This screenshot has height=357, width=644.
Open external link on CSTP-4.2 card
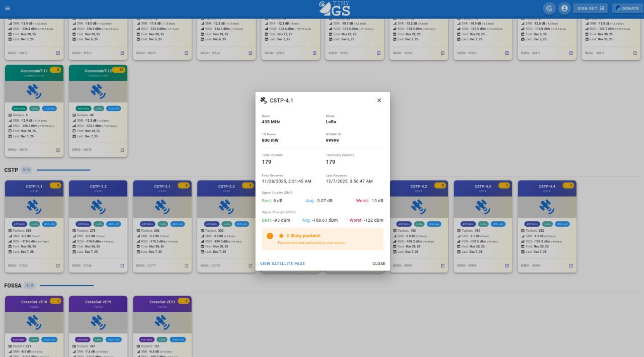(443, 265)
